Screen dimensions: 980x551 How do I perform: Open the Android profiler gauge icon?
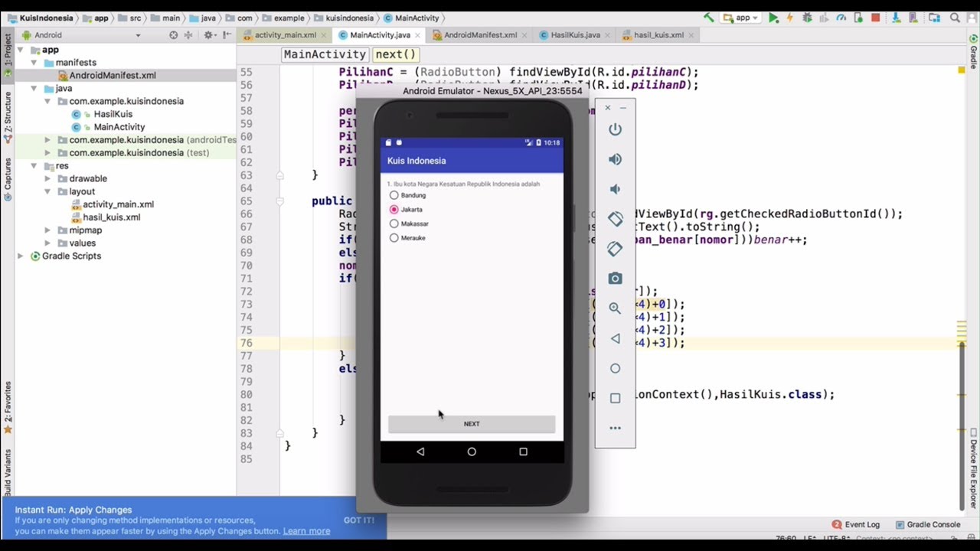point(841,18)
